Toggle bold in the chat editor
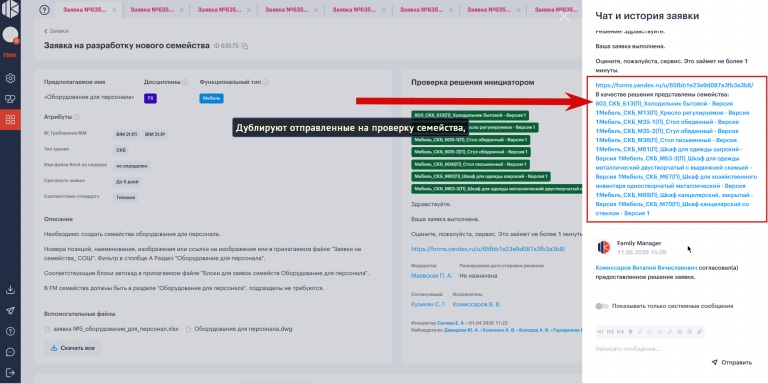The width and height of the screenshot is (768, 384). (630, 332)
